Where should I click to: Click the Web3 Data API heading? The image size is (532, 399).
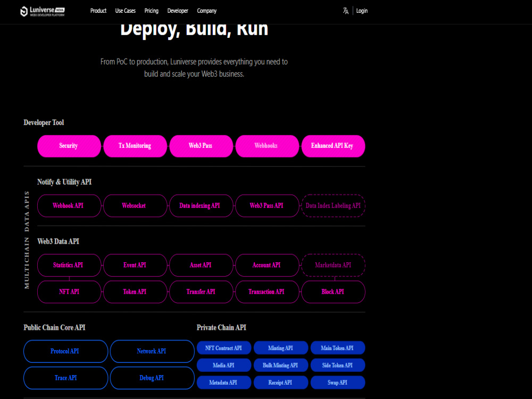59,242
